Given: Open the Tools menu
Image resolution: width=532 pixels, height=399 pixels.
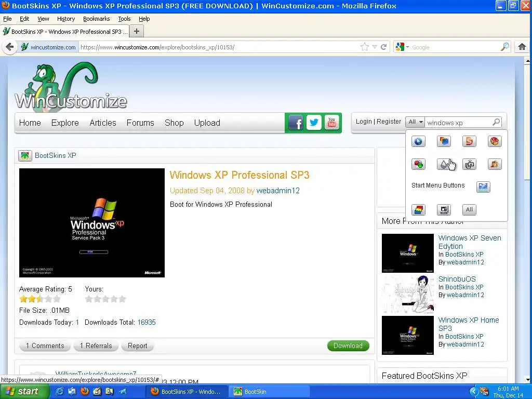Looking at the screenshot, I should pos(124,19).
